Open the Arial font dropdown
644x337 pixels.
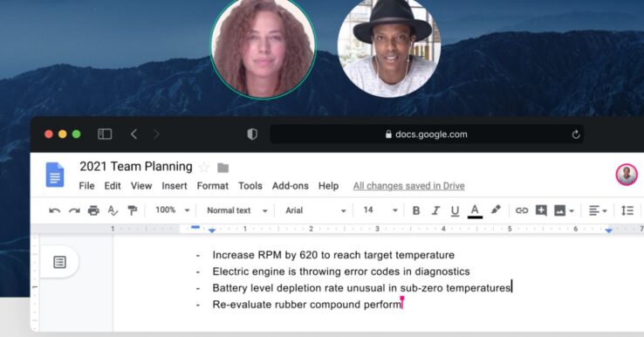[315, 210]
